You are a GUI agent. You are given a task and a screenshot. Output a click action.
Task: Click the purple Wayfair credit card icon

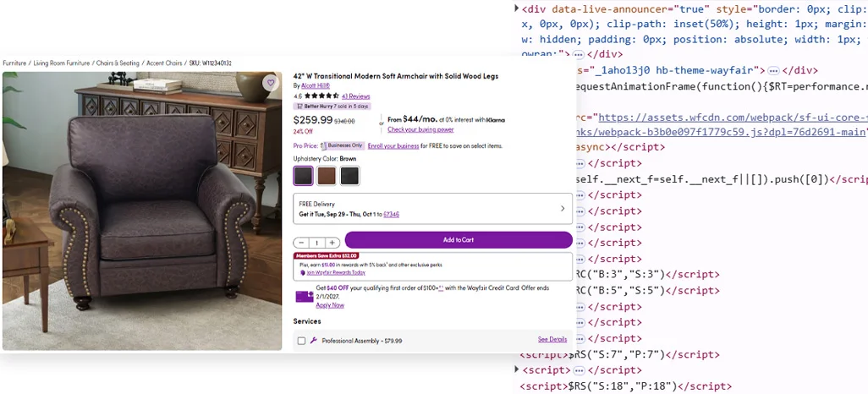(x=305, y=296)
